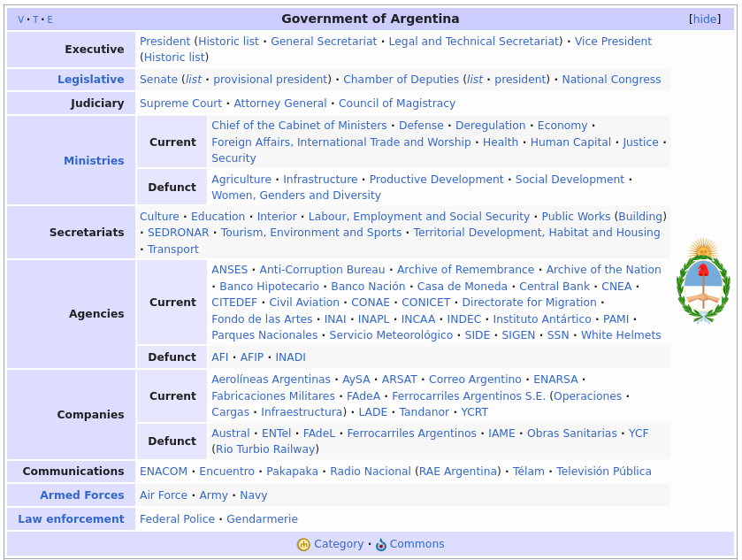Open the Banco Hipotecario link

[x=269, y=287]
